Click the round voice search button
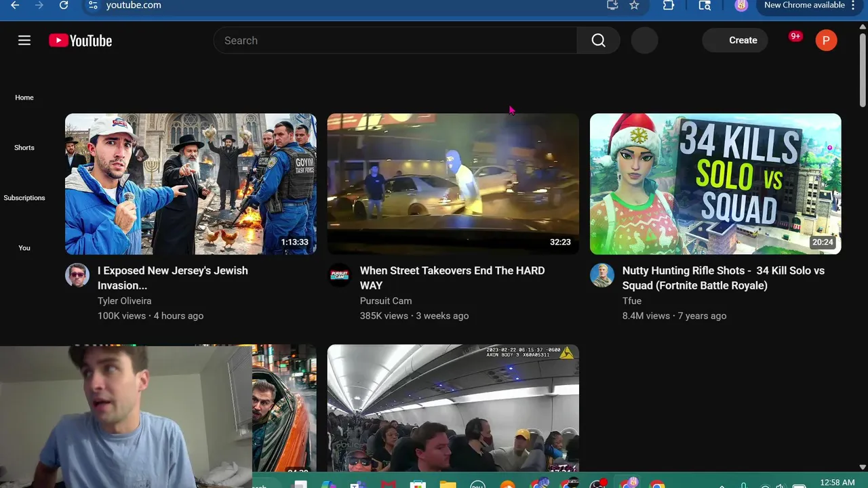This screenshot has height=488, width=868. (644, 41)
